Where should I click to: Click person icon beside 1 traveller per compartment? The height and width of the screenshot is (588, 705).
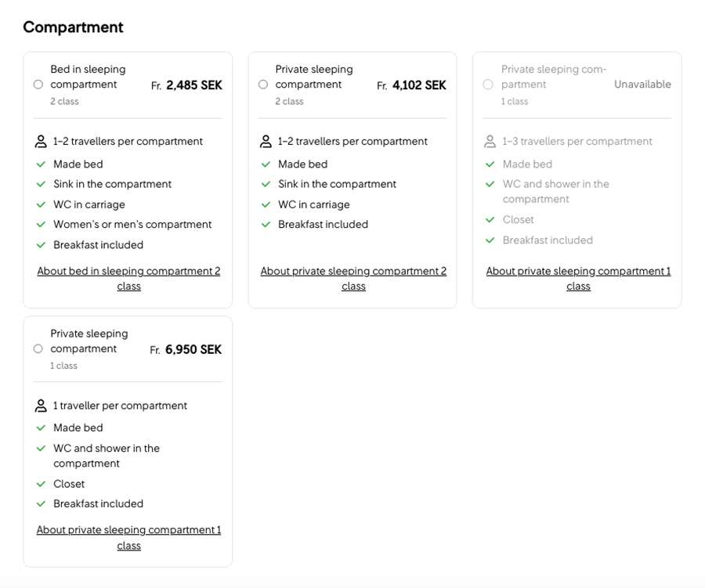pyautogui.click(x=42, y=406)
